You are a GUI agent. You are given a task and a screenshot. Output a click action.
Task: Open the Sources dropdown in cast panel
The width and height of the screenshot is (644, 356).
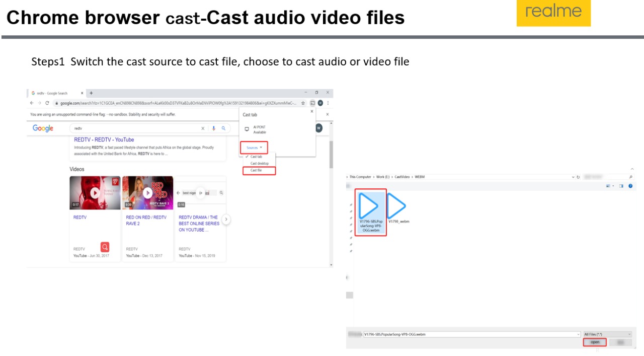254,148
